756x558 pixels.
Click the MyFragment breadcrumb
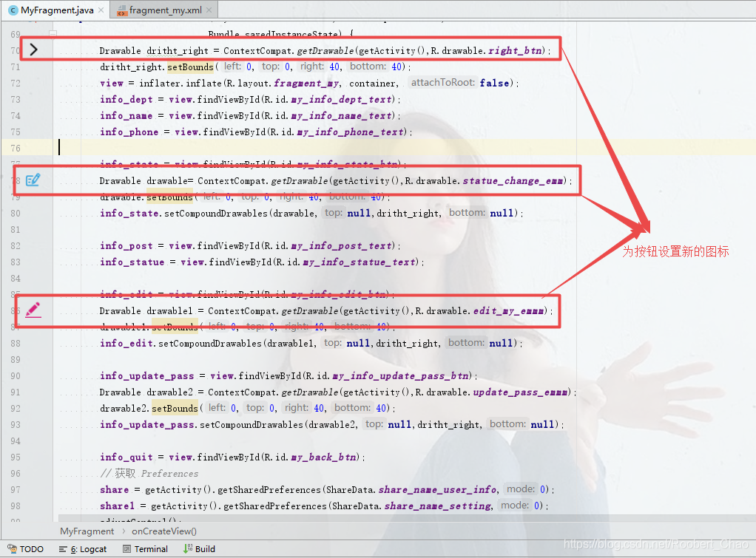click(x=87, y=531)
